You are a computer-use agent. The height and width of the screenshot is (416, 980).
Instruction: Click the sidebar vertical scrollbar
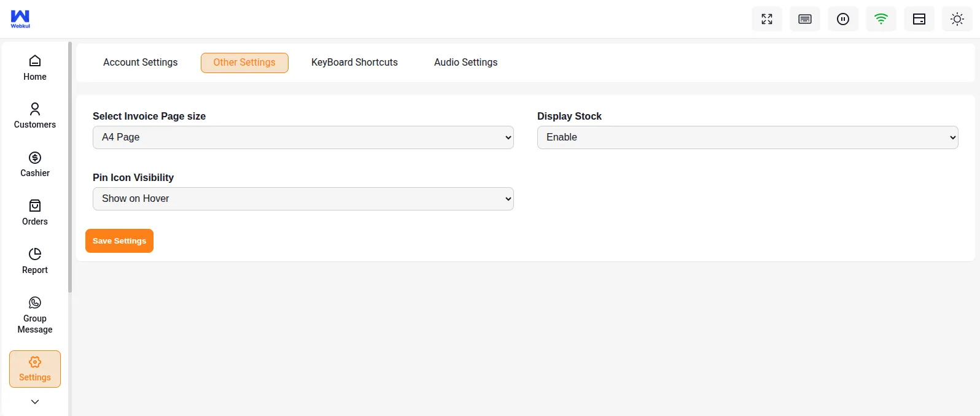pos(70,167)
